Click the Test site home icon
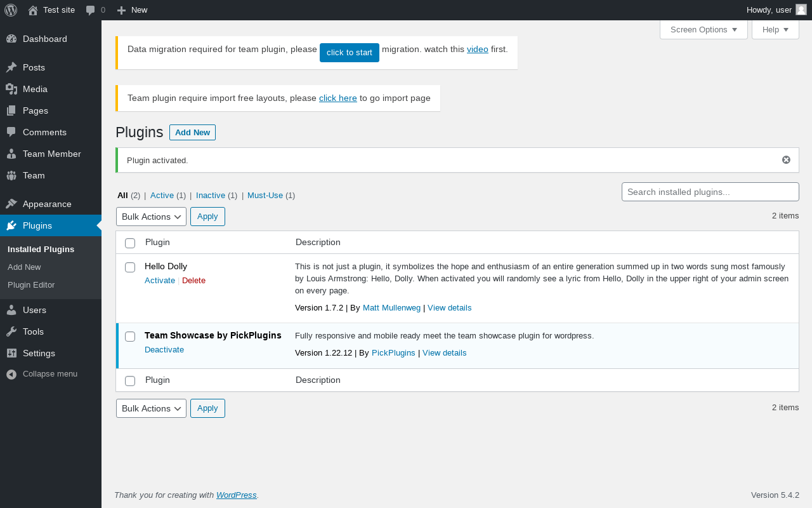 [x=33, y=10]
